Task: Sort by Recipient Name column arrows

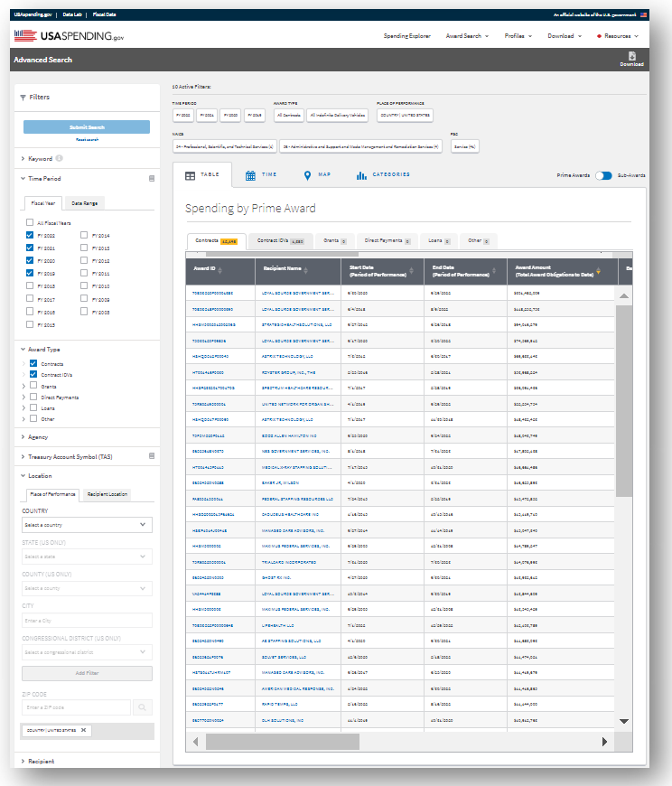Action: coord(305,271)
